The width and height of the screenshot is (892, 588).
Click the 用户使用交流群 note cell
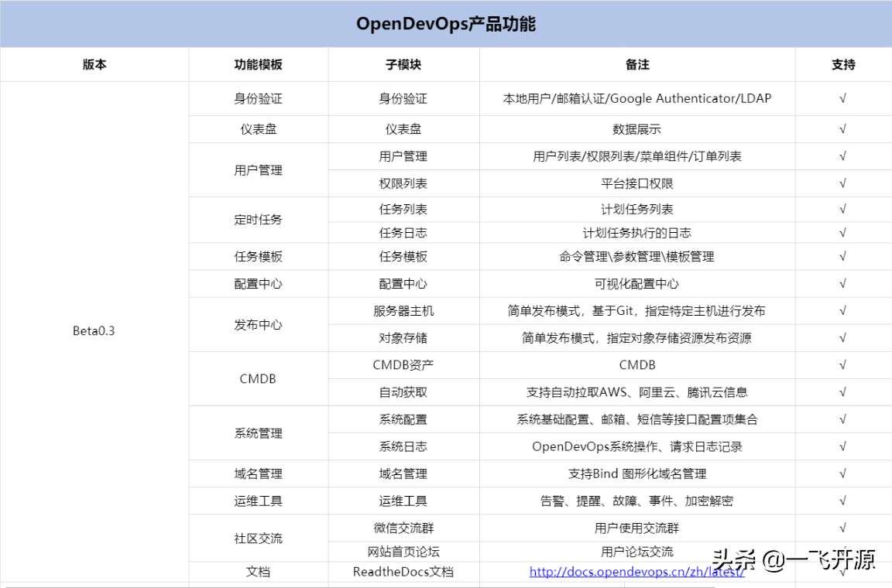click(637, 528)
